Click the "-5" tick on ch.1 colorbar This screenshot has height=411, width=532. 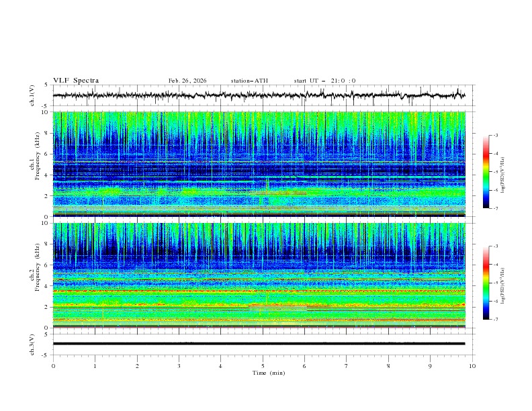click(495, 172)
